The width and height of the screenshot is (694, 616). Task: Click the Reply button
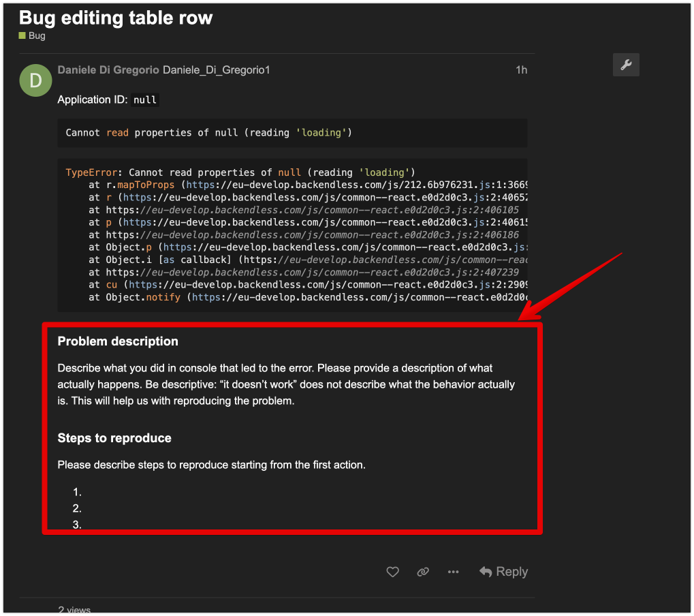click(504, 572)
